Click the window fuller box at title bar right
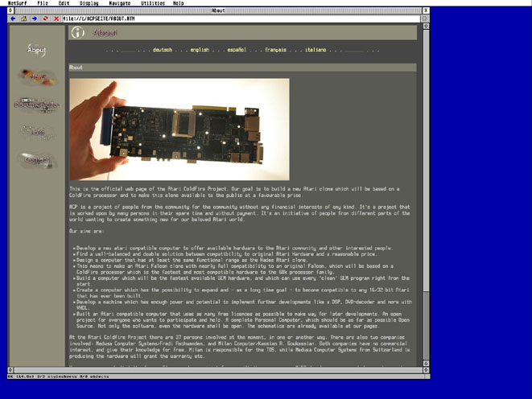 point(426,10)
